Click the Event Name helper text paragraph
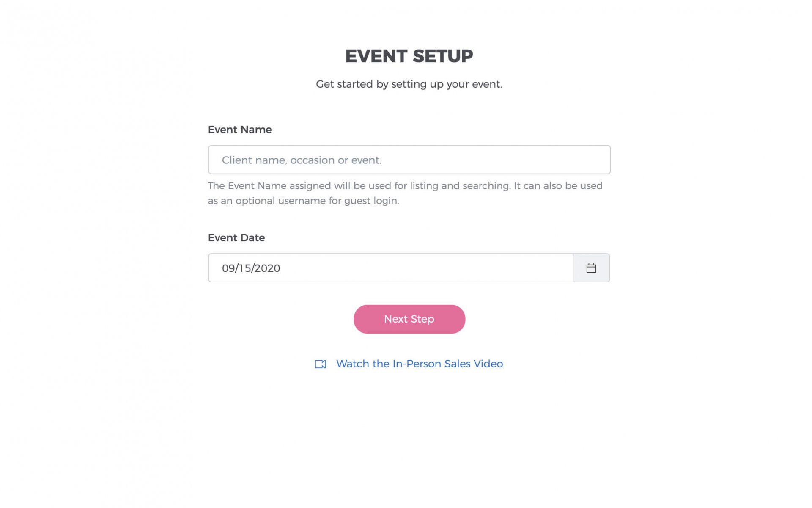Image resolution: width=812 pixels, height=508 pixels. [x=405, y=193]
